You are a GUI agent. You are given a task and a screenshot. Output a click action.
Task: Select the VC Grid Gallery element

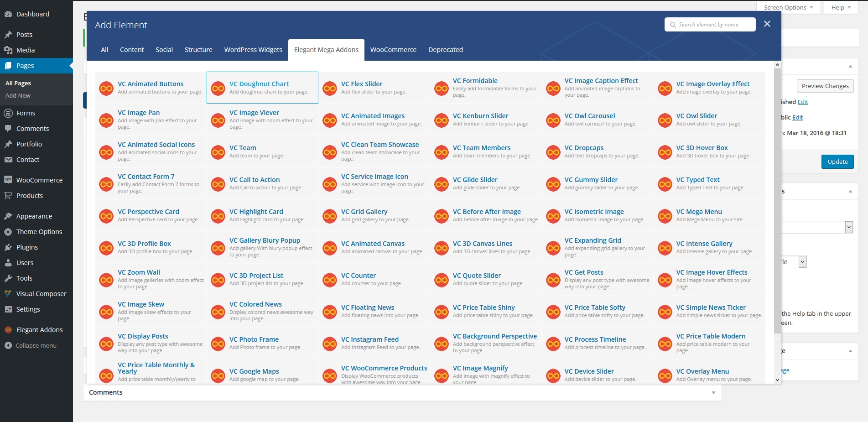coord(374,216)
